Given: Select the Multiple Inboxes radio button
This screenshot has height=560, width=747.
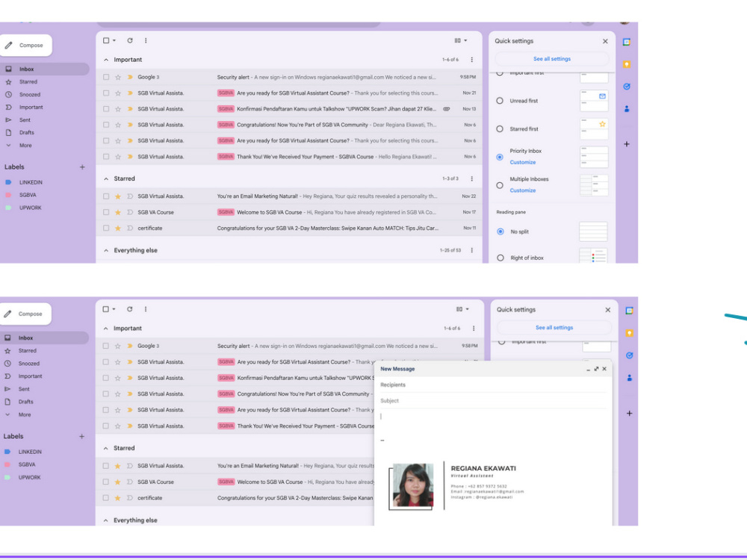Looking at the screenshot, I should (500, 185).
